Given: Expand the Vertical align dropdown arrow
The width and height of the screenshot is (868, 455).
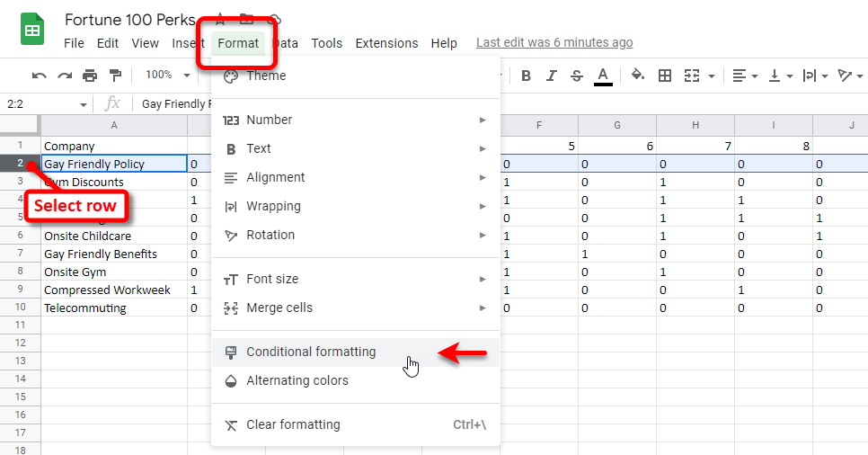Looking at the screenshot, I should pyautogui.click(x=790, y=76).
